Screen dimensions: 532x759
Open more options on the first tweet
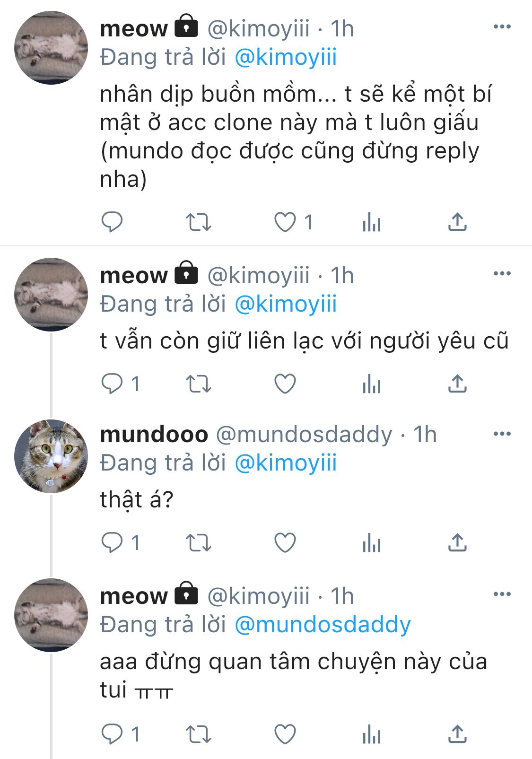coord(502,27)
